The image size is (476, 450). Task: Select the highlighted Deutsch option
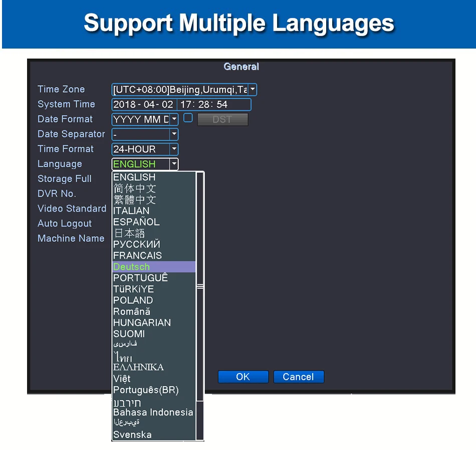pos(154,266)
